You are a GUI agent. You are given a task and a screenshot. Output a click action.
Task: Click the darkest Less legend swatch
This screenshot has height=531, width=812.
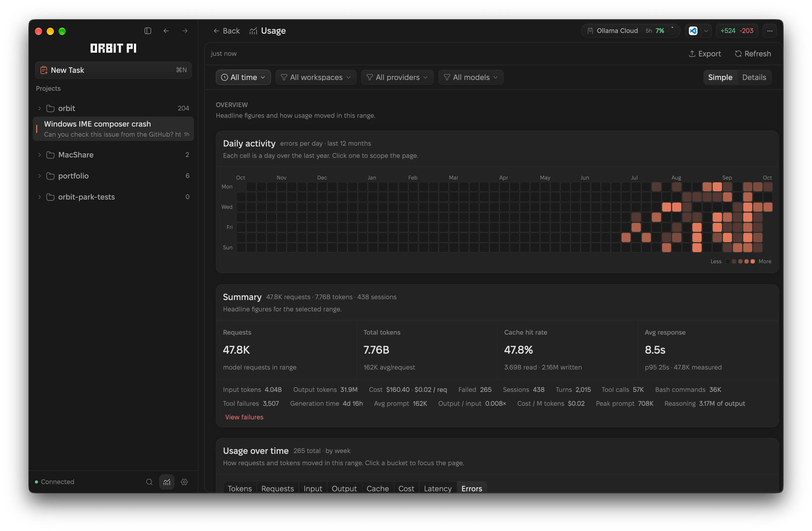(728, 261)
